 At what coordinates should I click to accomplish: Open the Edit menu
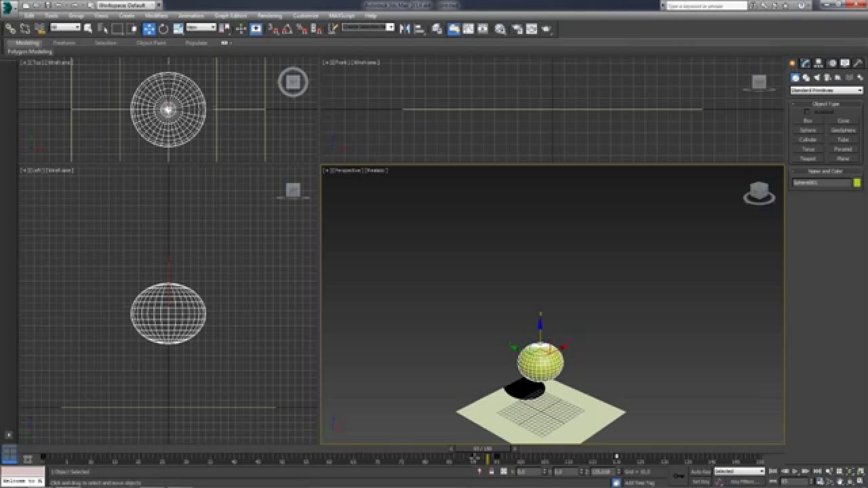29,15
